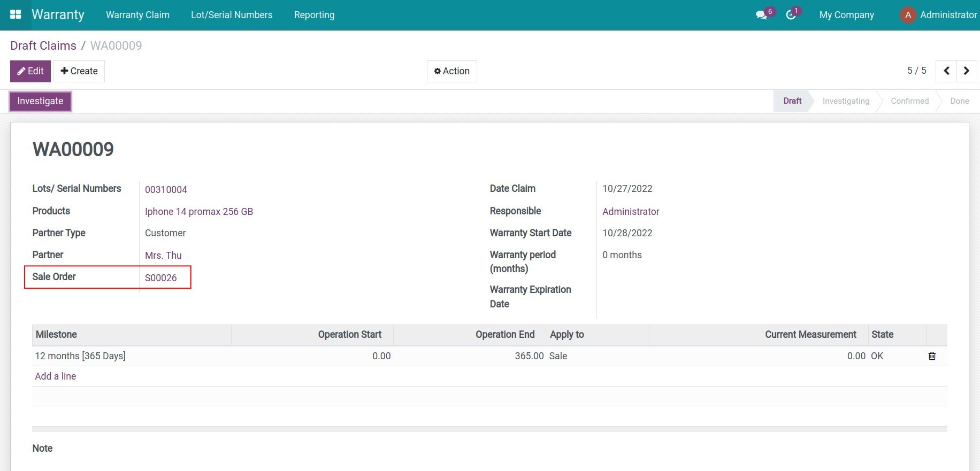Open the apps grid home menu
This screenshot has height=471, width=980.
point(16,14)
